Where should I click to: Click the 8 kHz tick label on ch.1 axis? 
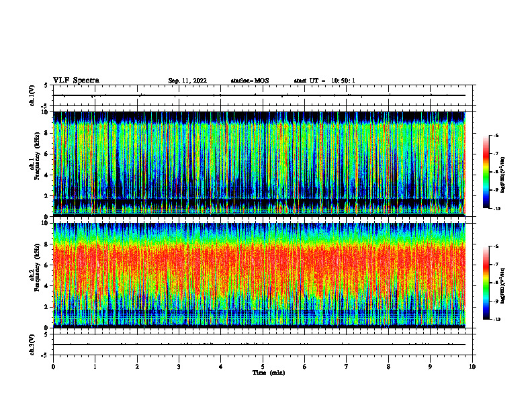point(48,133)
